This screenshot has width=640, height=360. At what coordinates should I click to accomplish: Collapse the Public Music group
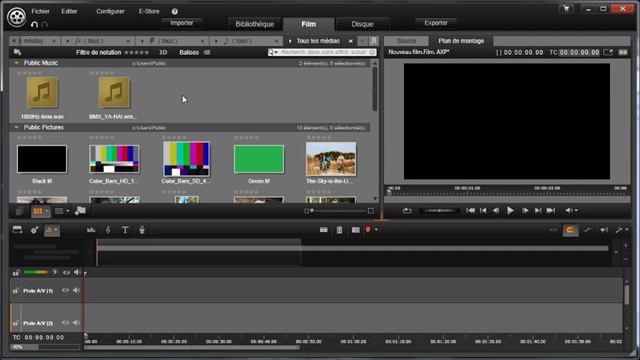click(x=16, y=63)
